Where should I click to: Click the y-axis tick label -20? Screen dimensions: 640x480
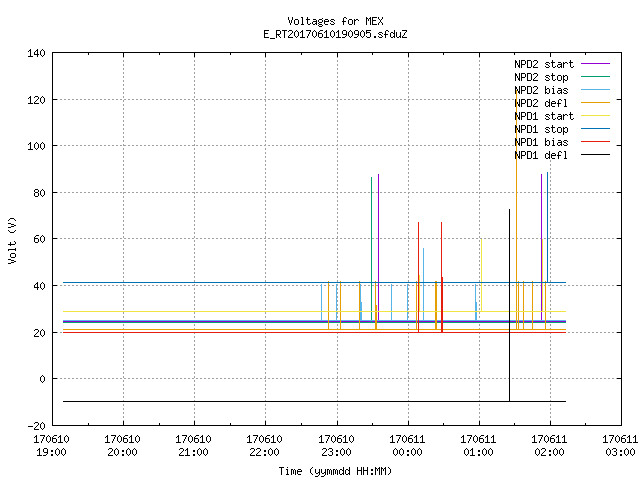36,426
